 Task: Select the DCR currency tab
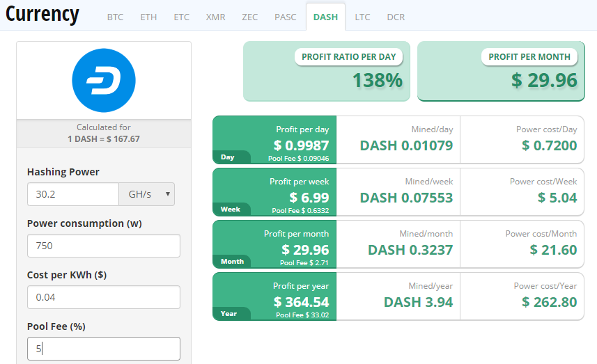tap(396, 17)
